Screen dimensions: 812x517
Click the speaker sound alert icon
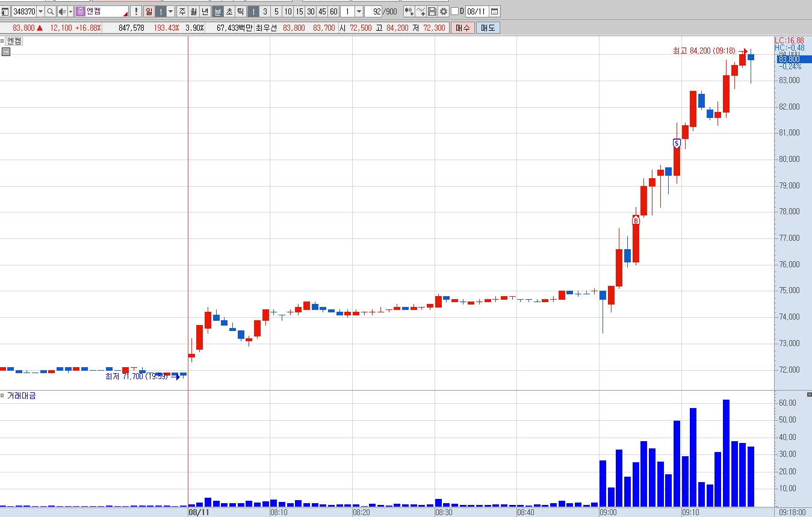(62, 11)
